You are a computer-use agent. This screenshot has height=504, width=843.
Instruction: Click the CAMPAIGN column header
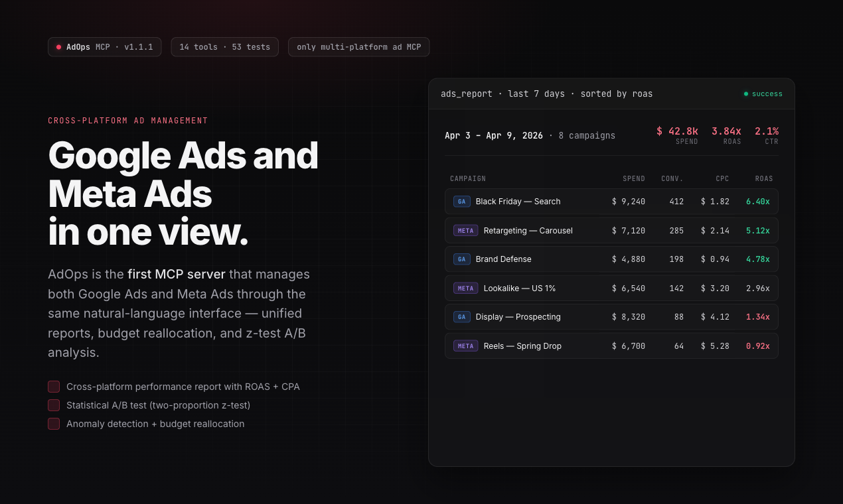pyautogui.click(x=468, y=179)
